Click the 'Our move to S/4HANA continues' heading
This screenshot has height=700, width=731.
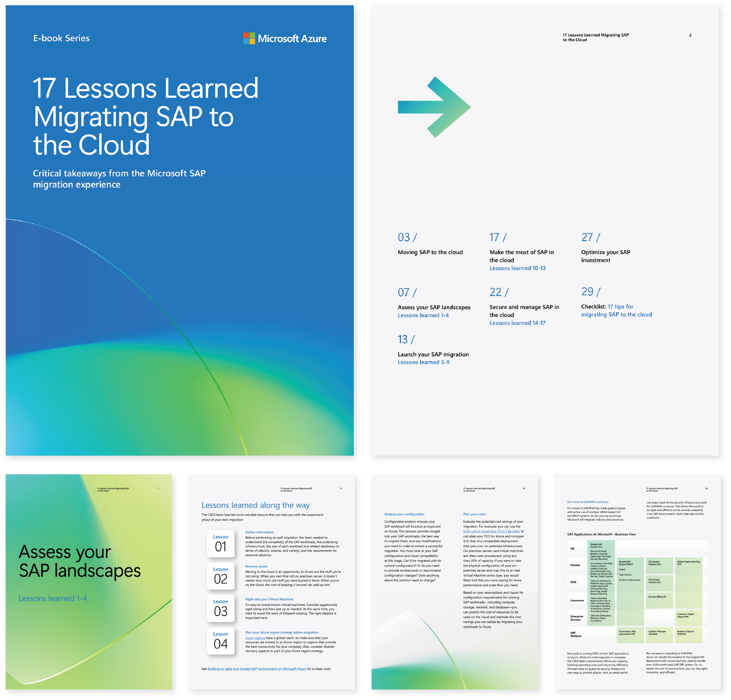click(x=588, y=502)
